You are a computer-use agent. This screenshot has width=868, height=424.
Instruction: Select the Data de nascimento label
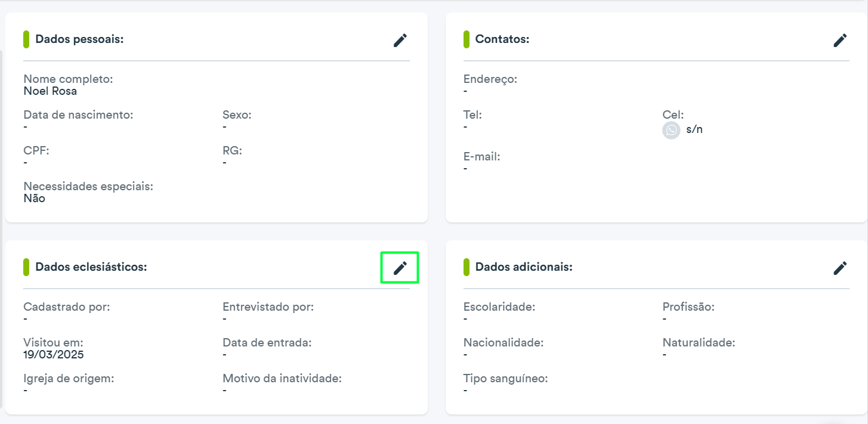[x=78, y=115]
